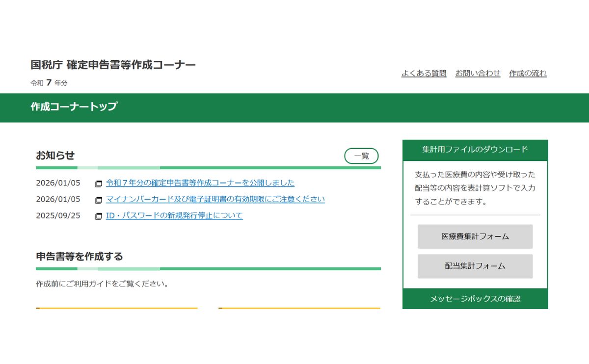Screen dimensions: 589x364
Task: Download the 配当集計フォーム spreadsheet
Action: [475, 266]
